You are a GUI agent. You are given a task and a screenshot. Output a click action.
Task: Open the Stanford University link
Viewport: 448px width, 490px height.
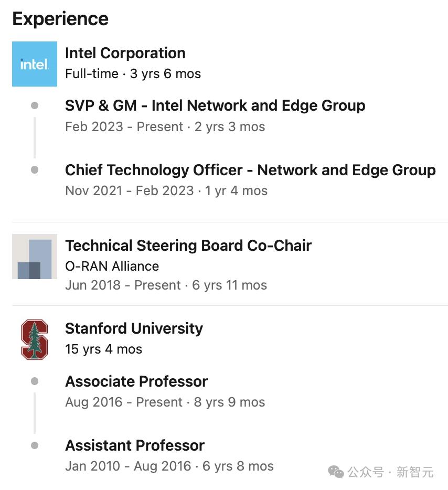tap(134, 328)
